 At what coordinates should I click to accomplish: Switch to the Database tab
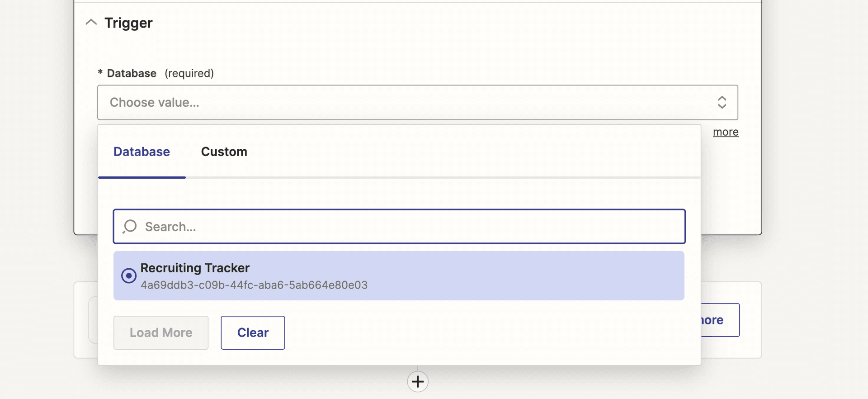pos(142,152)
